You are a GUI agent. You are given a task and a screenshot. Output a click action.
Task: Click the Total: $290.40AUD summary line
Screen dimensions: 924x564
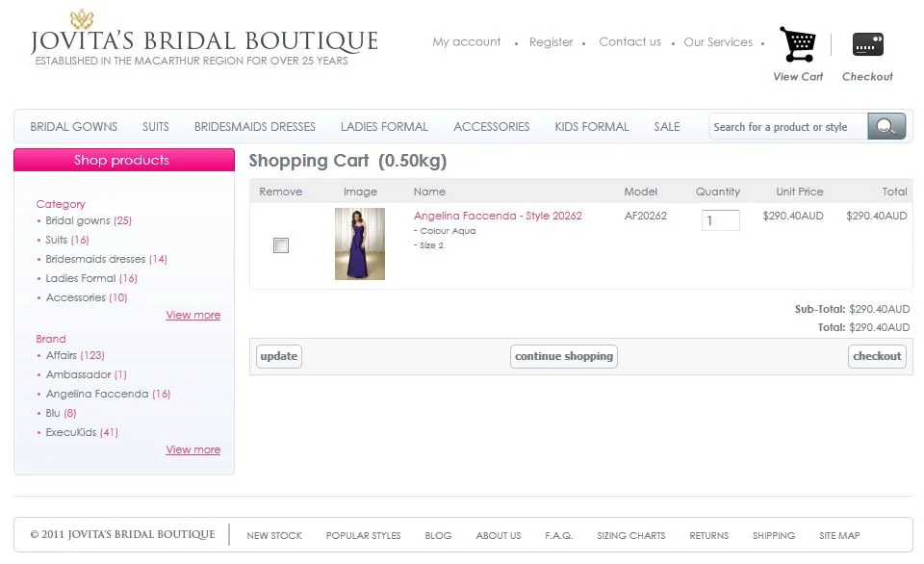coord(864,327)
